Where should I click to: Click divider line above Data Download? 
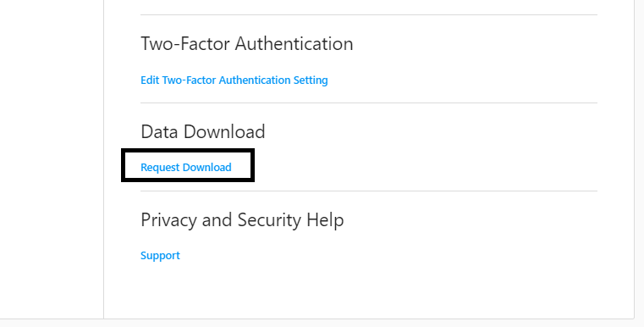pyautogui.click(x=369, y=103)
